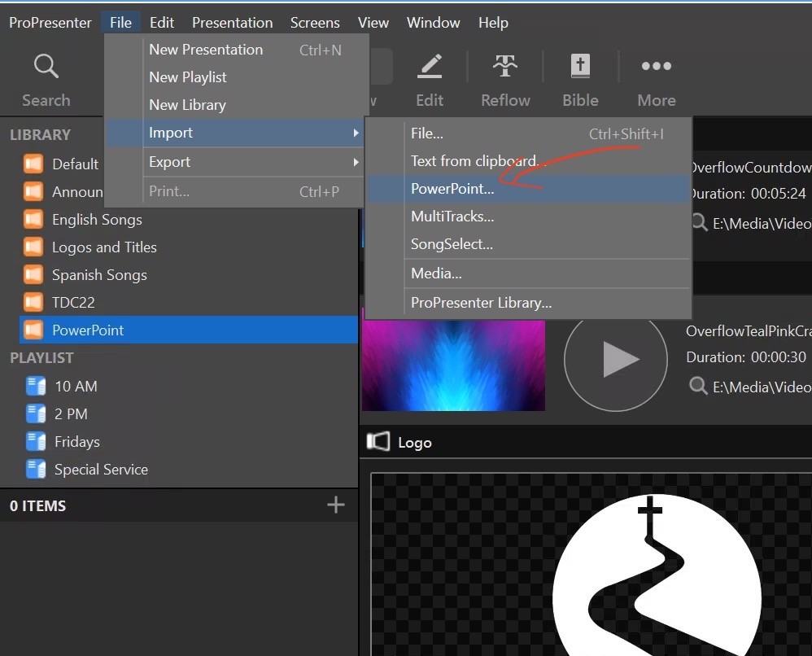
Task: Open the Edit pencil tool
Action: [x=430, y=66]
